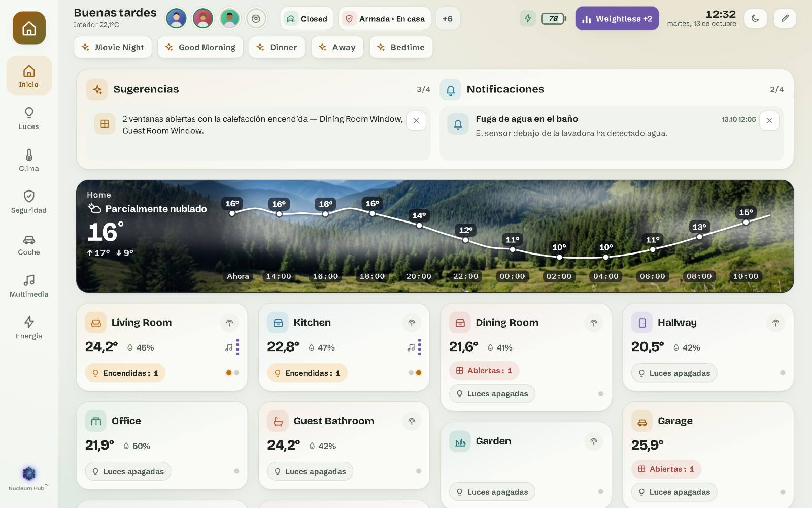
Task: Toggle the dark mode moon button
Action: (x=755, y=19)
